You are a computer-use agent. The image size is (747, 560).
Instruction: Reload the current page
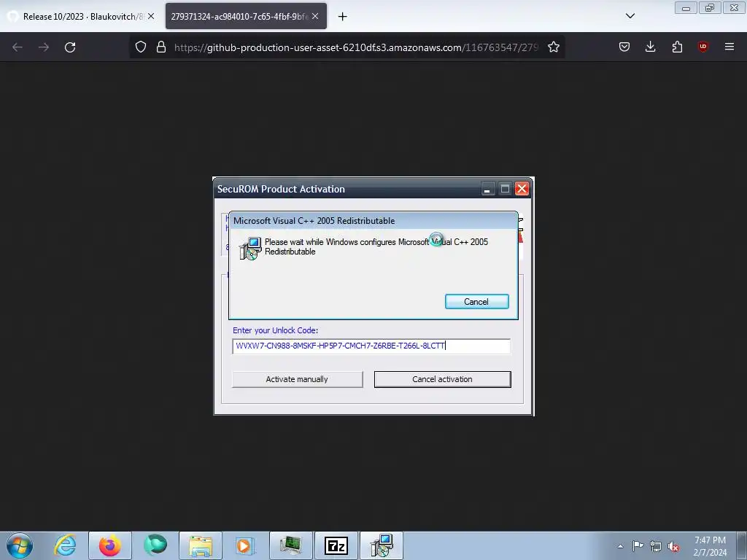(x=70, y=47)
